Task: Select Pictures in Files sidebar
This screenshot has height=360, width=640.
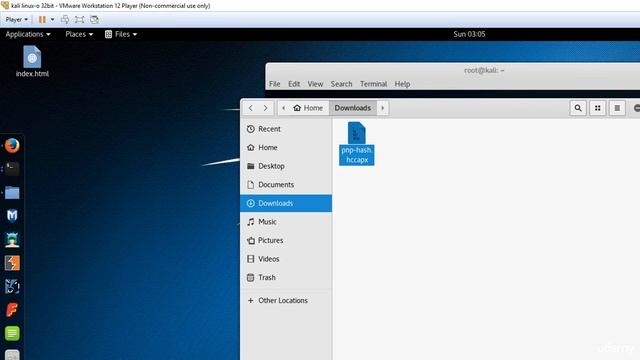Action: tap(286, 240)
